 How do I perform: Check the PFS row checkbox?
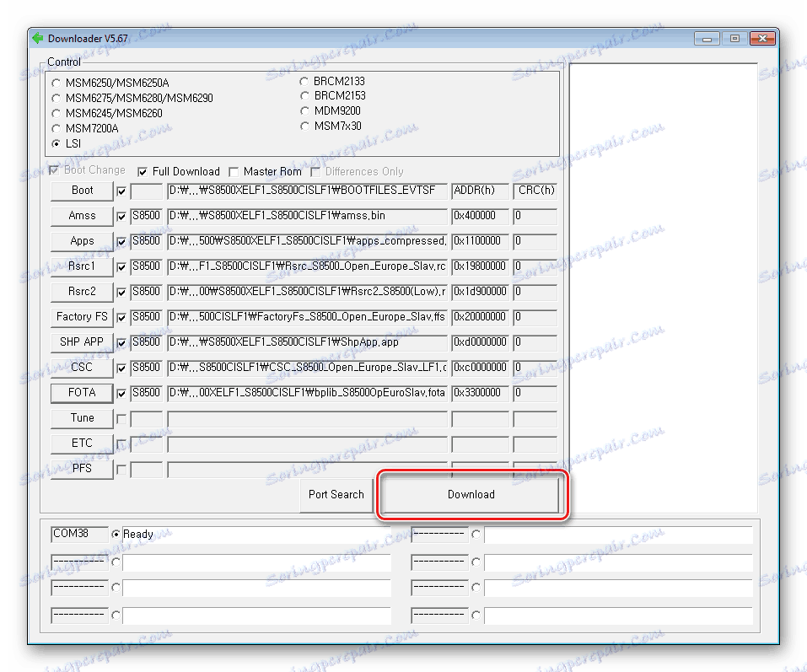[x=121, y=470]
